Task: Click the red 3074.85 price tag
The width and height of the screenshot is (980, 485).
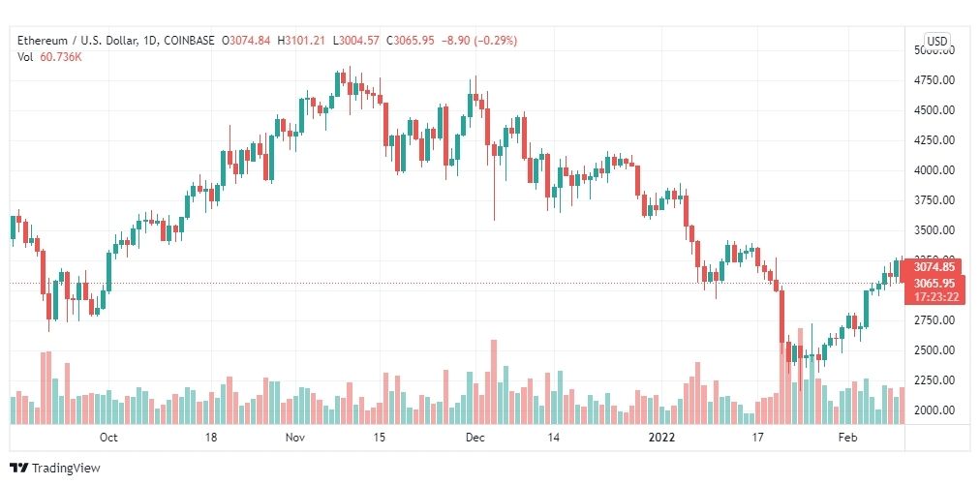Action: 935,267
